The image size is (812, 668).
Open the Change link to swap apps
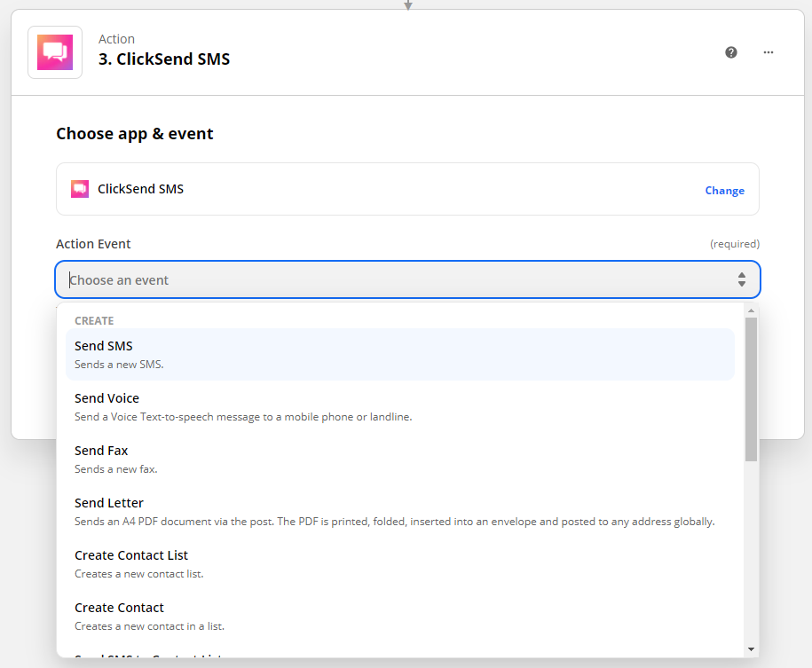pyautogui.click(x=724, y=190)
